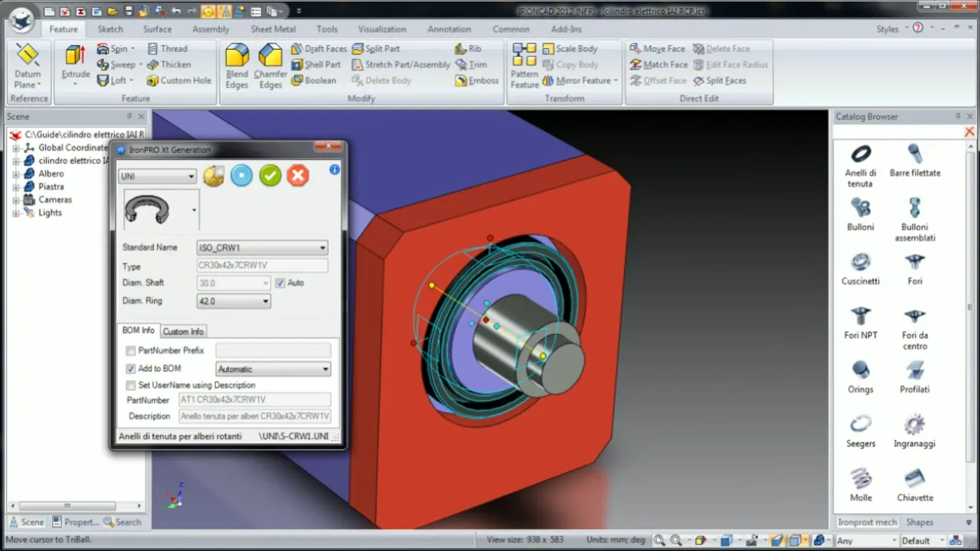Viewport: 980px width, 551px height.
Task: Click the Chamfer Edges tool
Action: (270, 66)
